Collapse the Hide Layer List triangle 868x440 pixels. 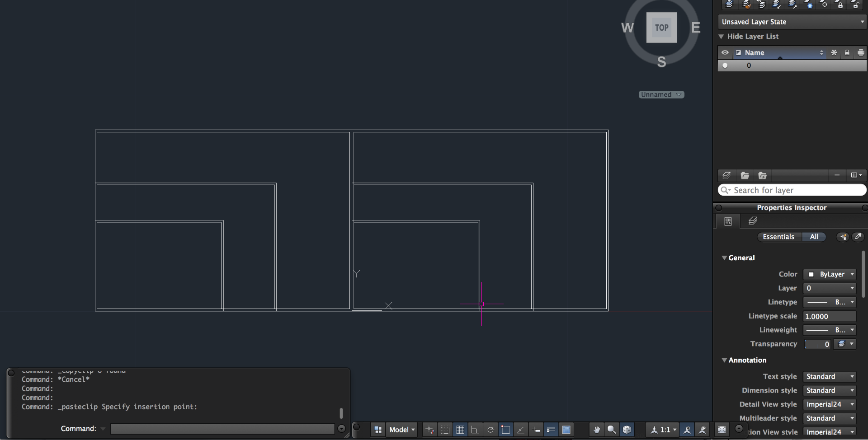click(721, 36)
